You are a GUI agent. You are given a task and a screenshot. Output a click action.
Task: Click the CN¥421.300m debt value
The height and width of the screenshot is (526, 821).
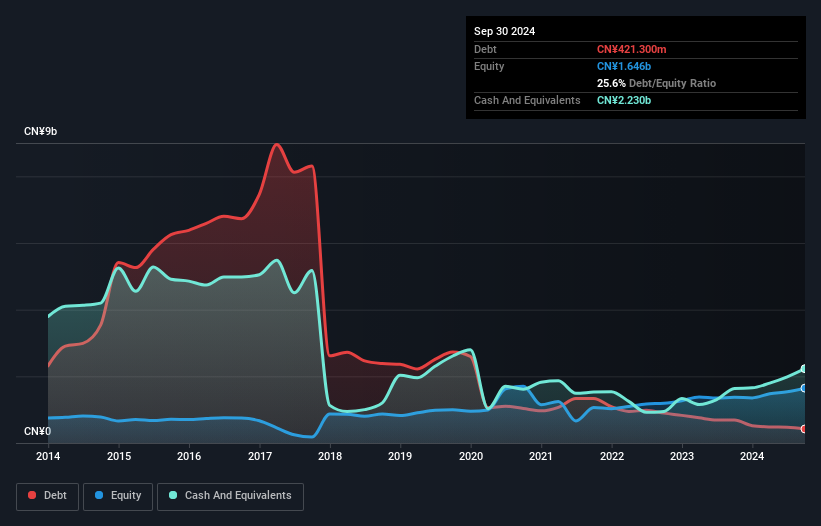631,49
